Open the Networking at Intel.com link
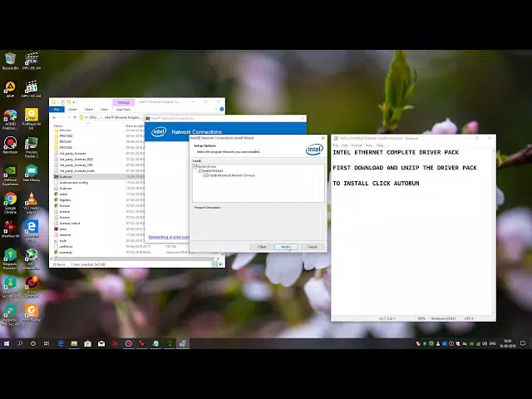The height and width of the screenshot is (399, 532). 169,237
